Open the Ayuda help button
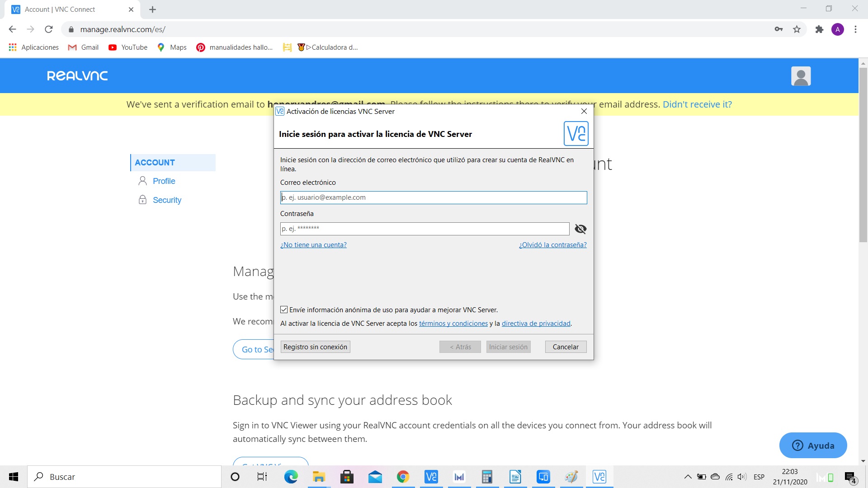Screen dimensions: 868x488 click(x=812, y=445)
